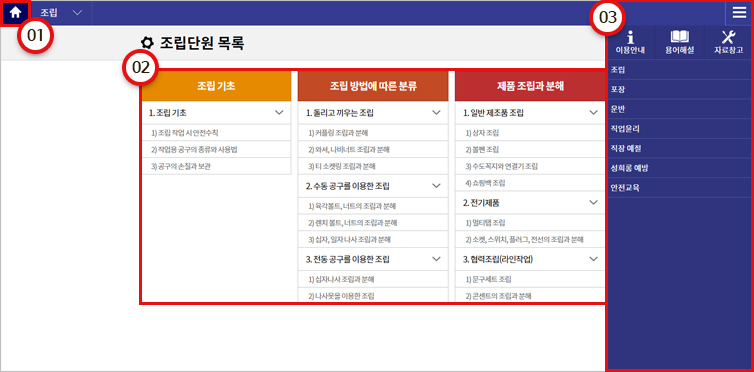Viewport: 754px width, 372px height.
Task: Go to the home page icon
Action: click(x=15, y=12)
